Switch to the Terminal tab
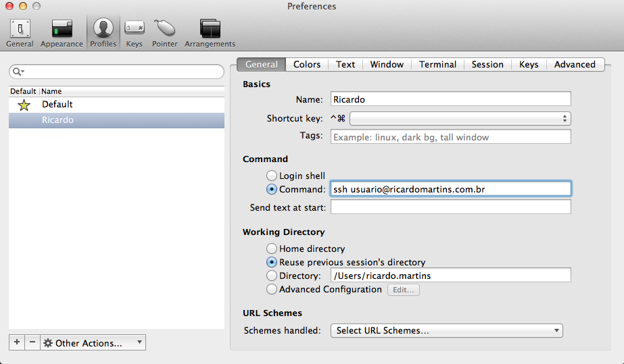 point(438,64)
